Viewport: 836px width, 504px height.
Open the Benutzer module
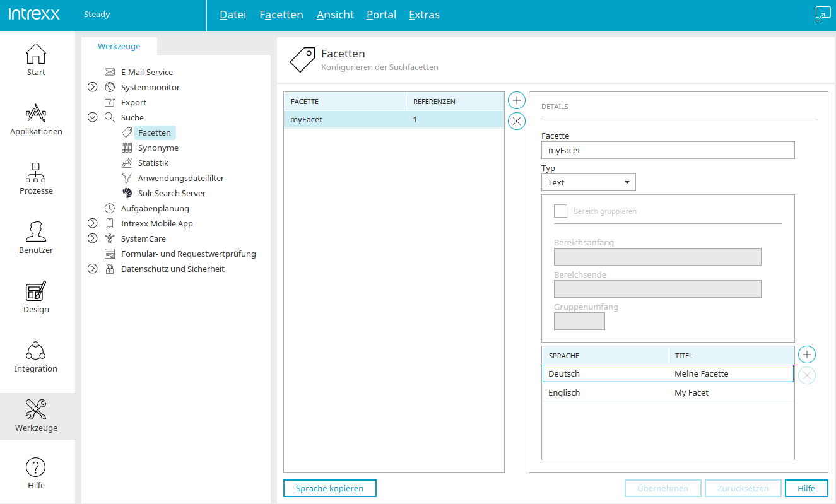pyautogui.click(x=36, y=238)
